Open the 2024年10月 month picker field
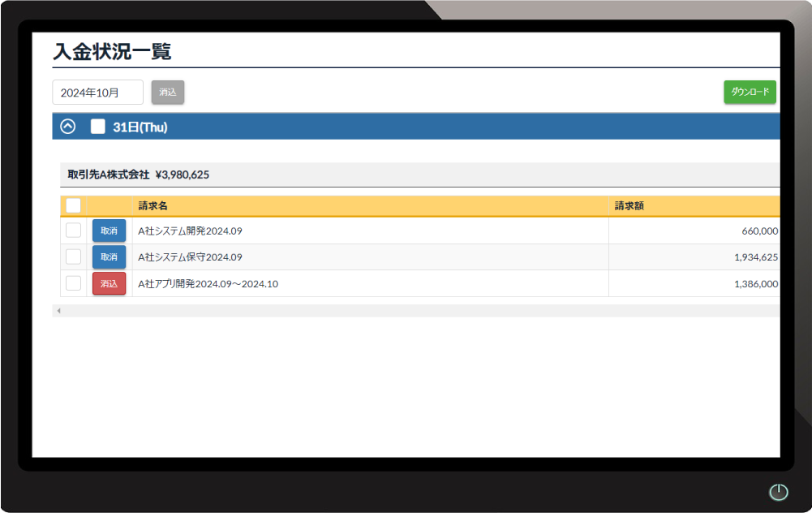This screenshot has height=513, width=812. pos(97,93)
